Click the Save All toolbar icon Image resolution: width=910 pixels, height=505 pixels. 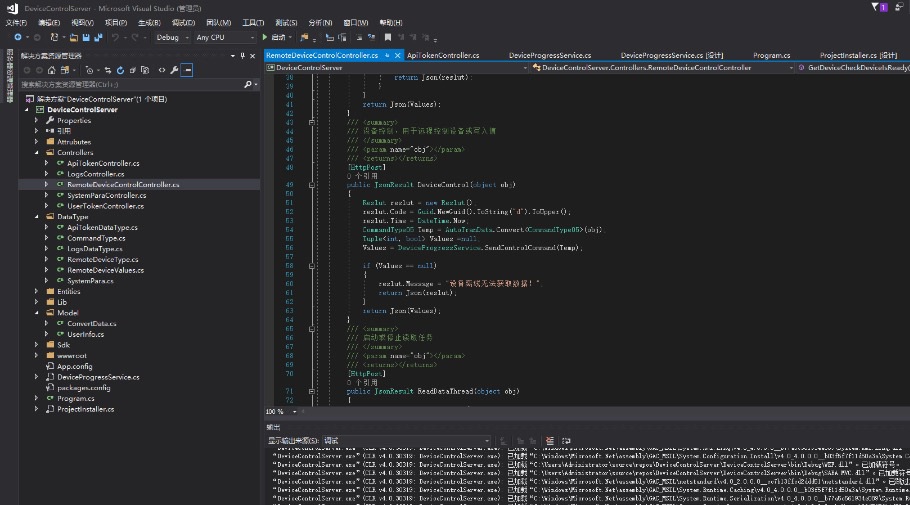98,38
